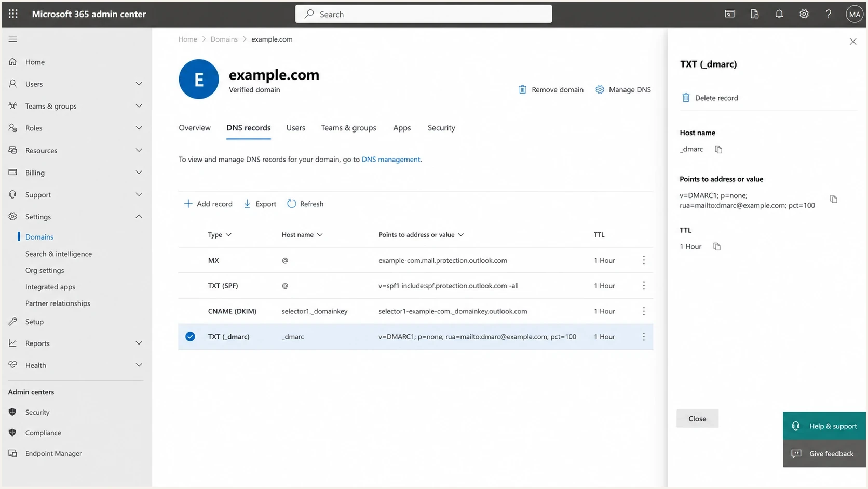Open the app launcher waffle icon
868x489 pixels.
click(x=13, y=14)
